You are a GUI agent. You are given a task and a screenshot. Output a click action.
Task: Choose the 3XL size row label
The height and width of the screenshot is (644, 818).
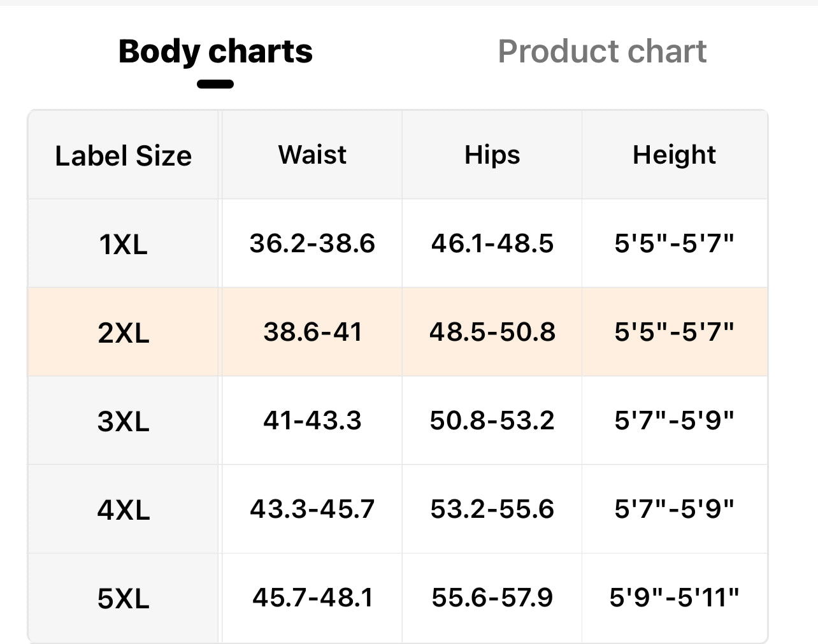[x=123, y=421]
